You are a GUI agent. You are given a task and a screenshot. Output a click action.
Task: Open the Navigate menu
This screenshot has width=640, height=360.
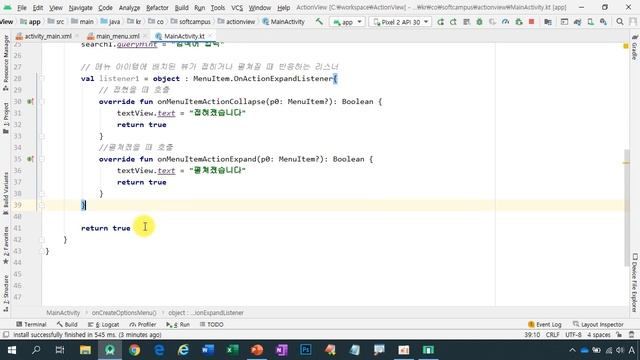click(x=80, y=7)
